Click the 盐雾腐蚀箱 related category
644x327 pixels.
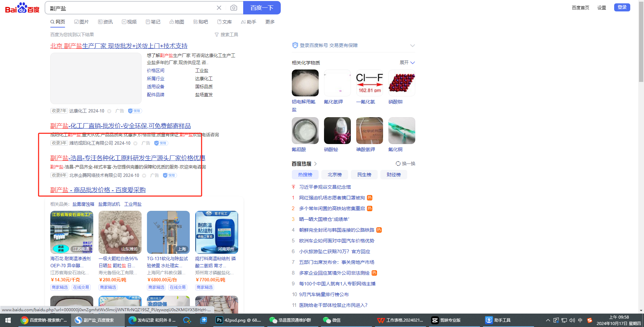pos(84,204)
